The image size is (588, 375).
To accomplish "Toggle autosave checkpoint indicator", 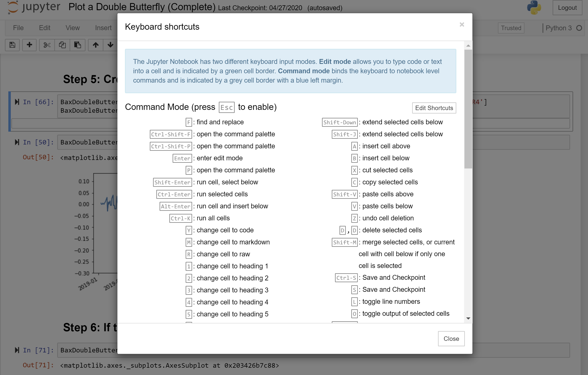I will [x=325, y=7].
